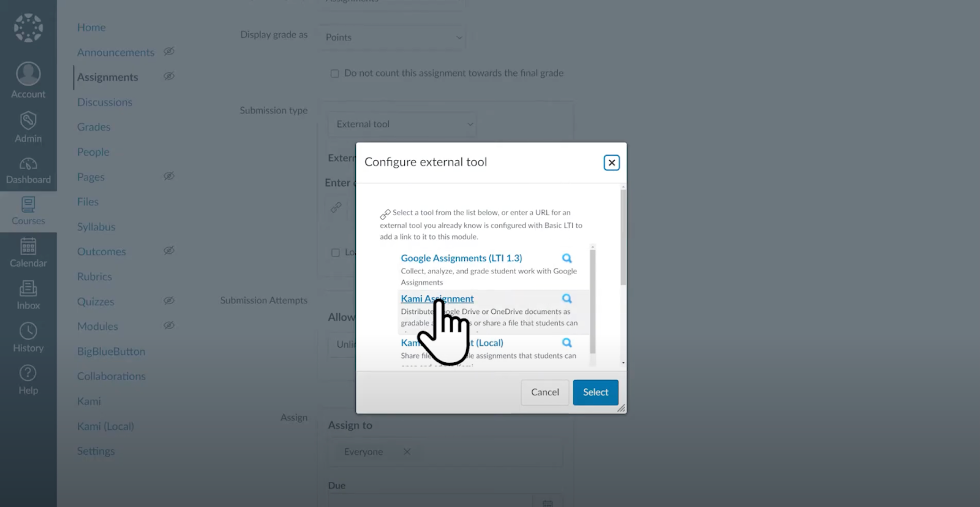Screen dimensions: 980x507
Task: Open Rubrics in course menu
Action: pyautogui.click(x=94, y=276)
